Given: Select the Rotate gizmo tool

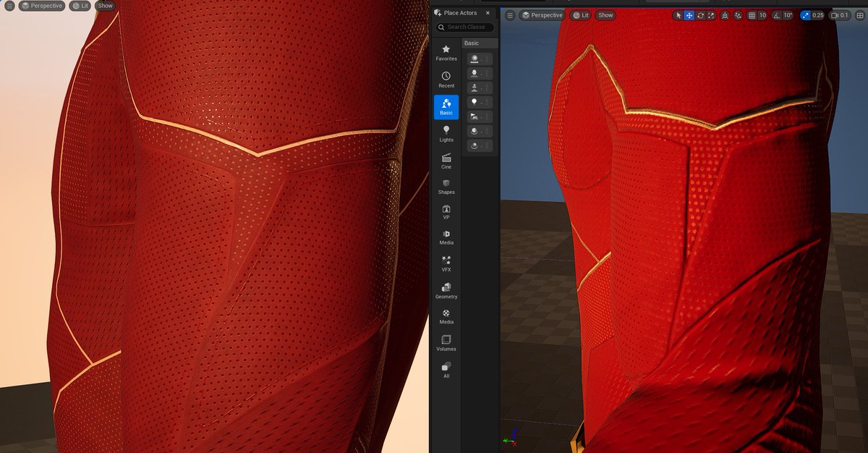Looking at the screenshot, I should [x=700, y=15].
